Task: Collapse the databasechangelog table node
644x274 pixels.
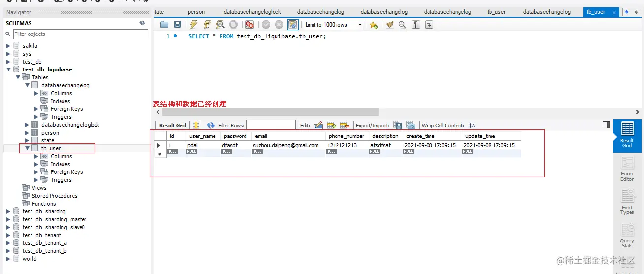Action: (x=28, y=85)
